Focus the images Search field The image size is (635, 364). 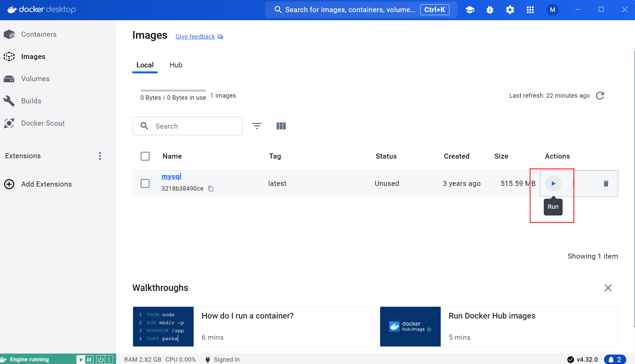coord(188,126)
